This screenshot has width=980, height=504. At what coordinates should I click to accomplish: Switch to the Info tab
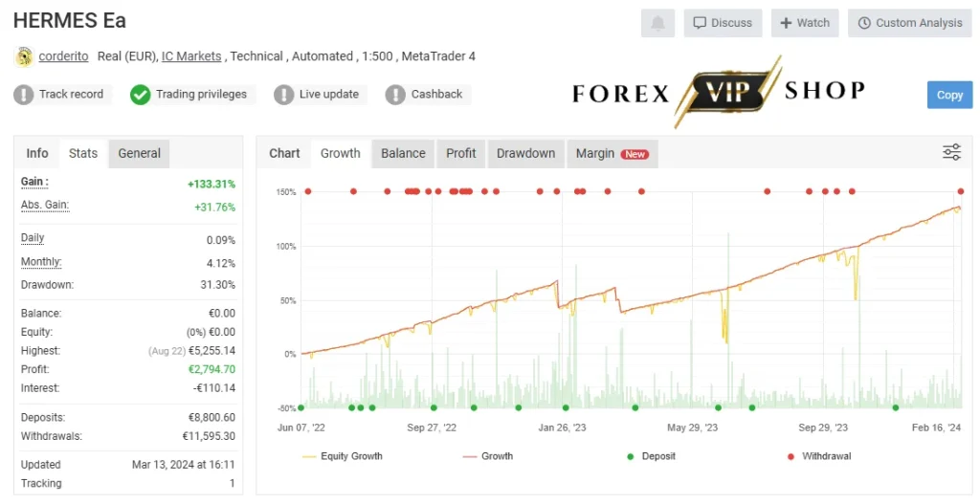click(x=37, y=153)
